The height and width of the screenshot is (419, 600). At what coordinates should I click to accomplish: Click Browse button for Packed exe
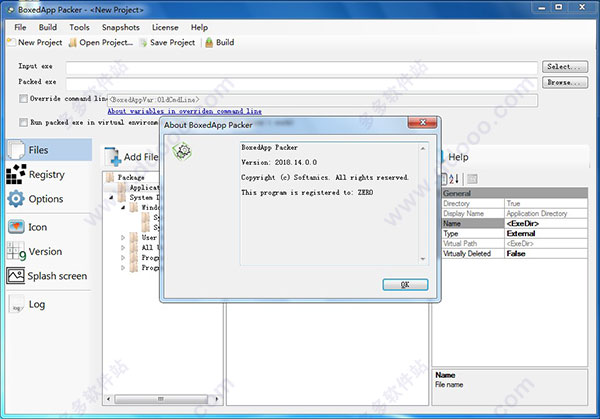(565, 82)
